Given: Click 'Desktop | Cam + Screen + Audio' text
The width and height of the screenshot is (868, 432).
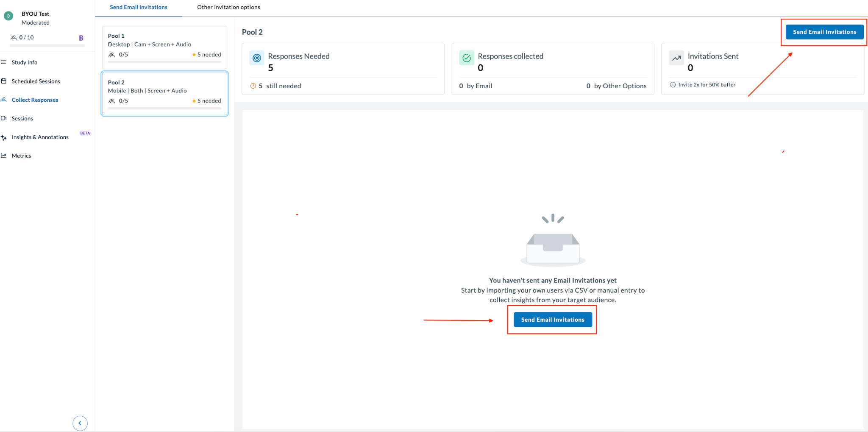Looking at the screenshot, I should point(150,45).
